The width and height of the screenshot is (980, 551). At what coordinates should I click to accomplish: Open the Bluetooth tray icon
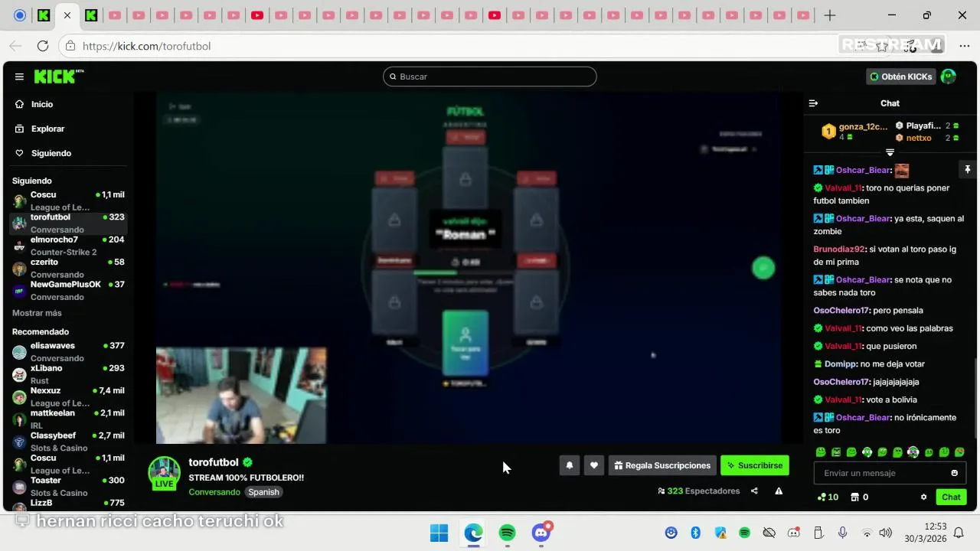click(696, 533)
